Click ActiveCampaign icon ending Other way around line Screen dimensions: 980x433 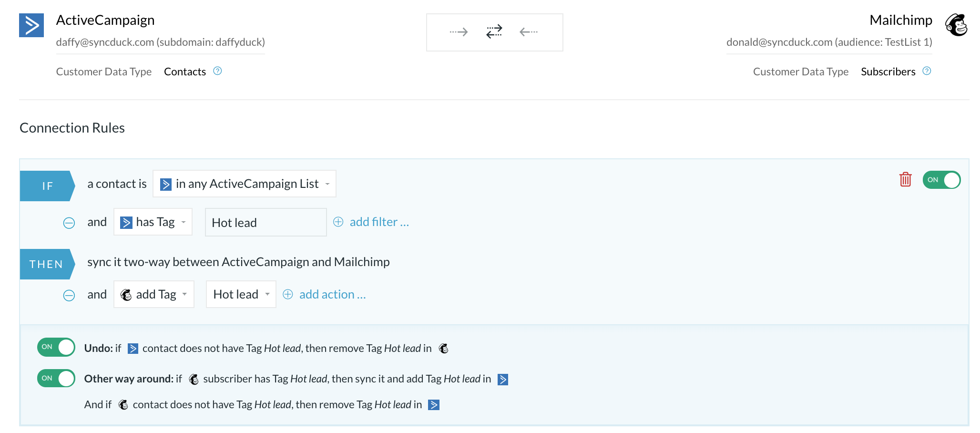pyautogui.click(x=503, y=379)
